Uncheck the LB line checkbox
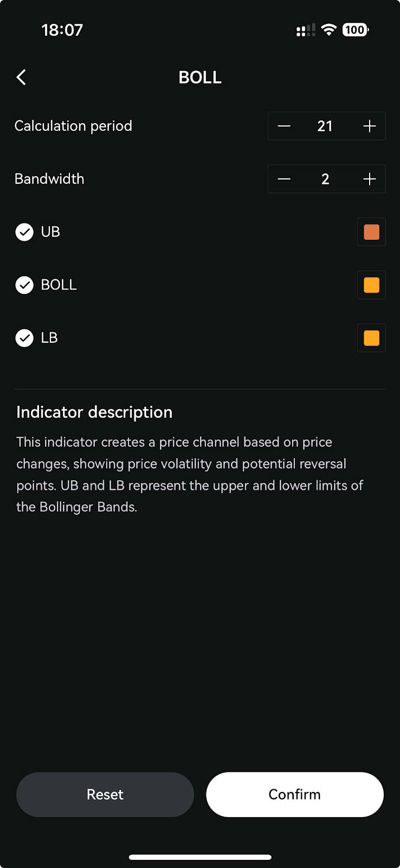Screen dimensions: 400x868 coord(24,338)
